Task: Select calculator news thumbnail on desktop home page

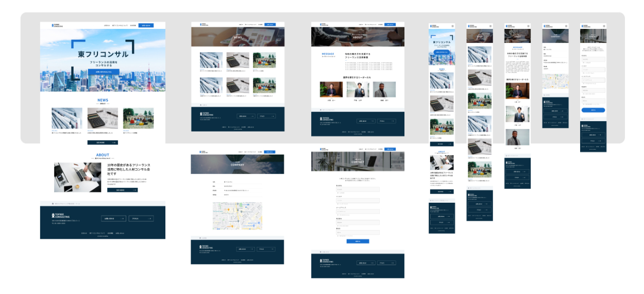Action: [103, 118]
